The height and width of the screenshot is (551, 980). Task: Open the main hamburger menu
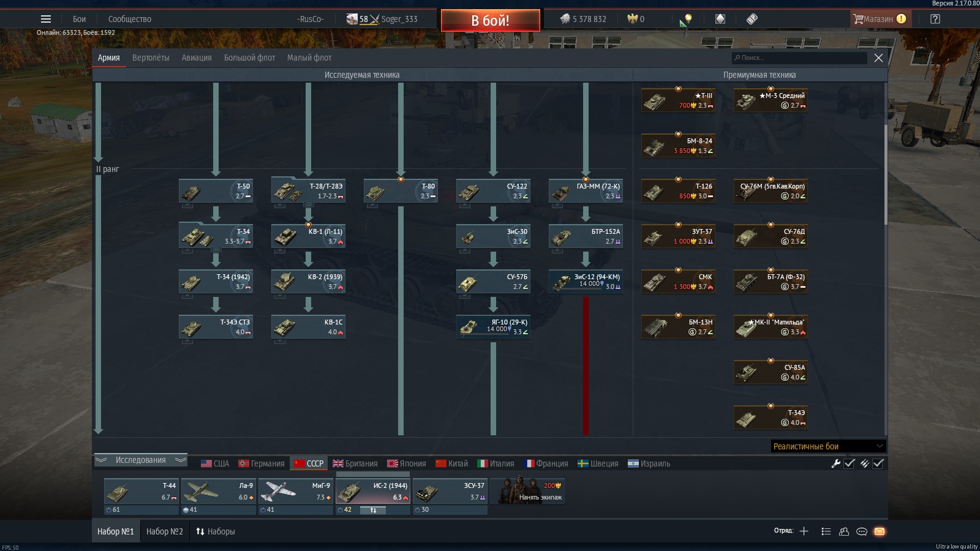click(46, 19)
